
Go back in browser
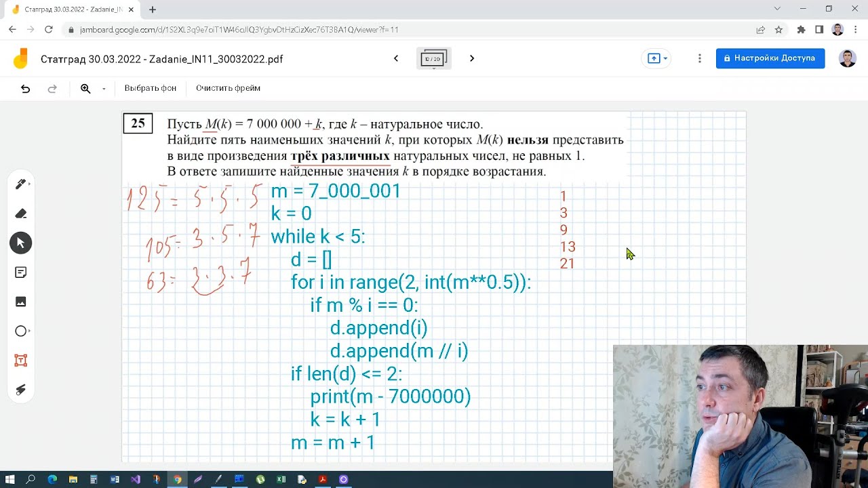click(x=12, y=30)
